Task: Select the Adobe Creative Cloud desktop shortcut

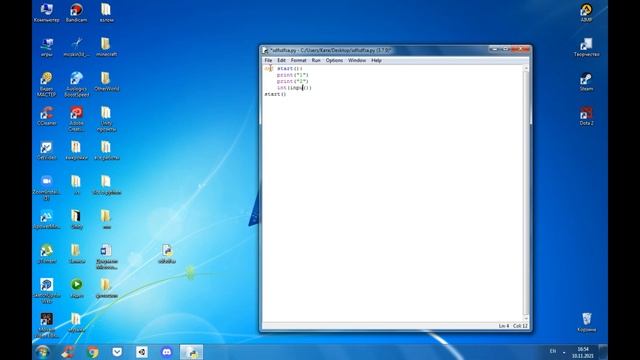Action: [76, 119]
